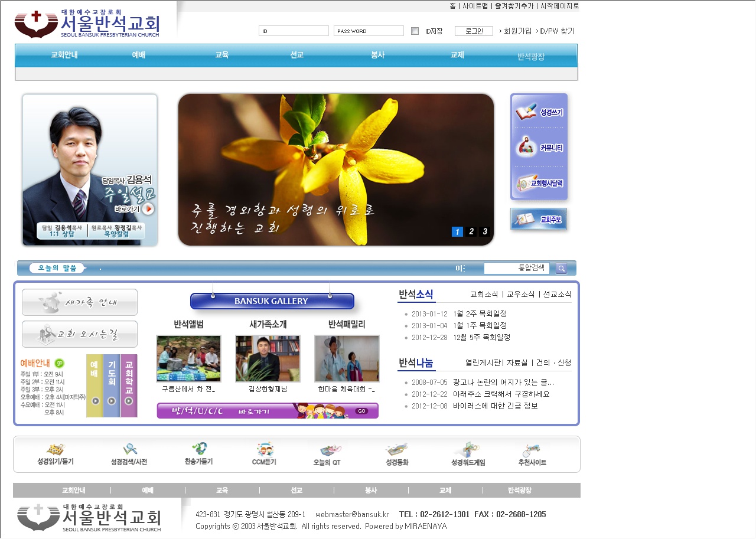The width and height of the screenshot is (756, 539).
Task: Switch banner to slide 2
Action: pos(471,231)
